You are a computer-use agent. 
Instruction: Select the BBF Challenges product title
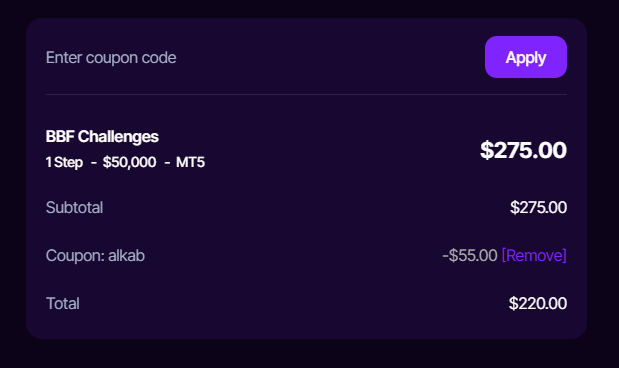click(x=102, y=137)
